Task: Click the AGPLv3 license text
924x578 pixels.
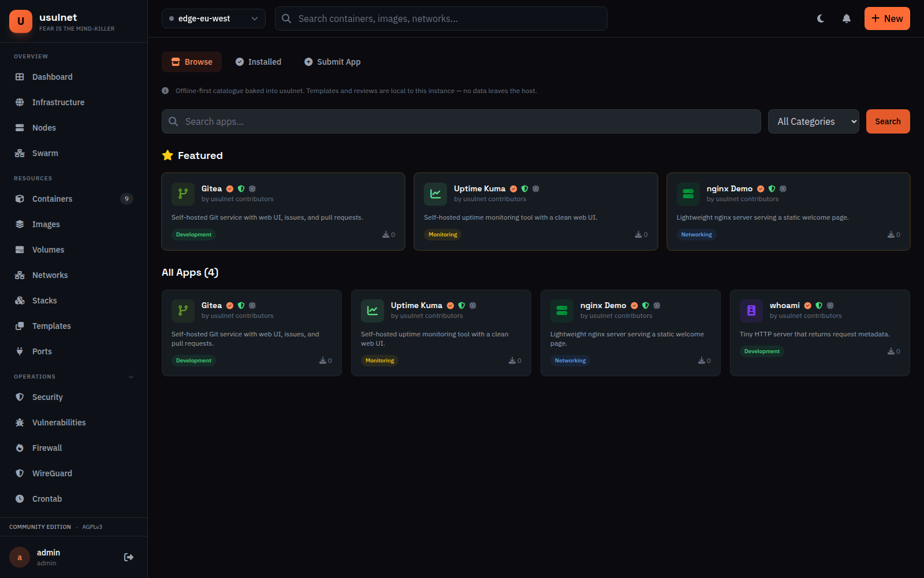Action: (92, 527)
